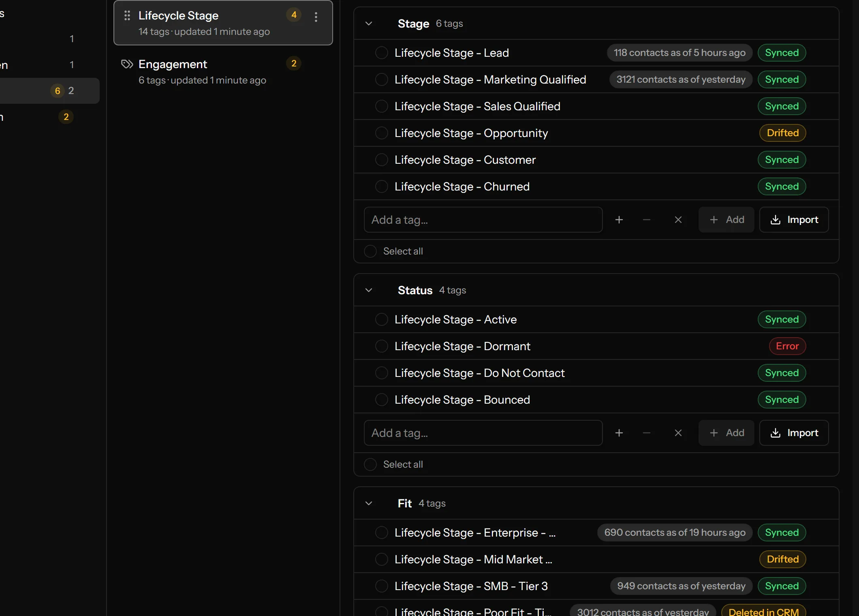Viewport: 859px width, 616px height.
Task: Collapse the Status group chevron
Action: (369, 290)
